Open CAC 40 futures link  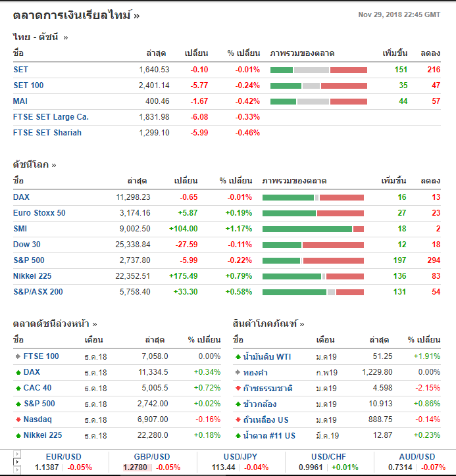point(38,388)
